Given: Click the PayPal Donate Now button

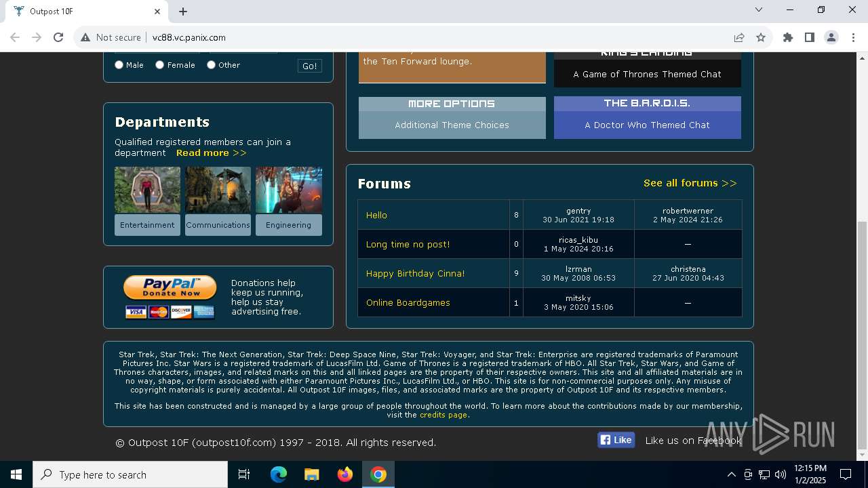Looking at the screenshot, I should click(170, 288).
